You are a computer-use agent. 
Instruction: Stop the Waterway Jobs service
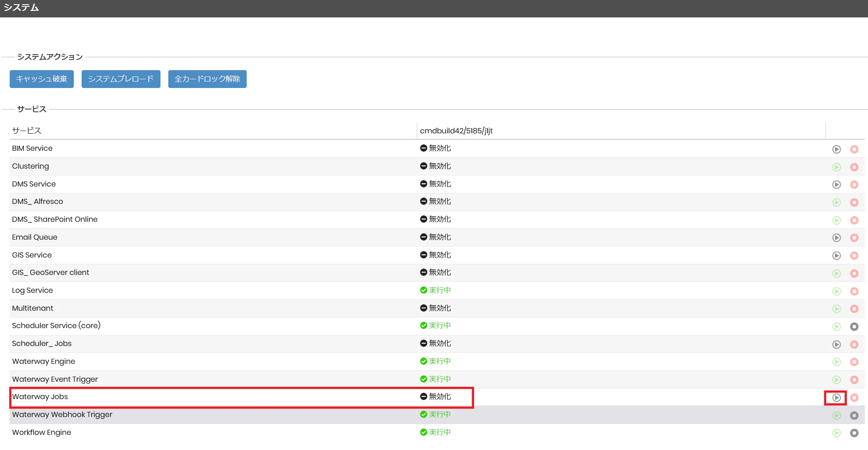tap(854, 397)
